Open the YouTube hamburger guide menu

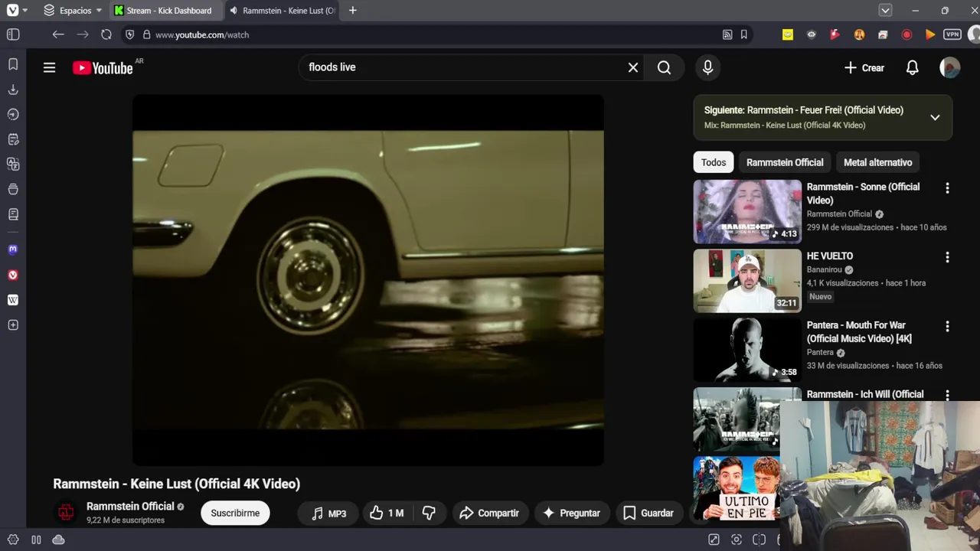pos(50,67)
